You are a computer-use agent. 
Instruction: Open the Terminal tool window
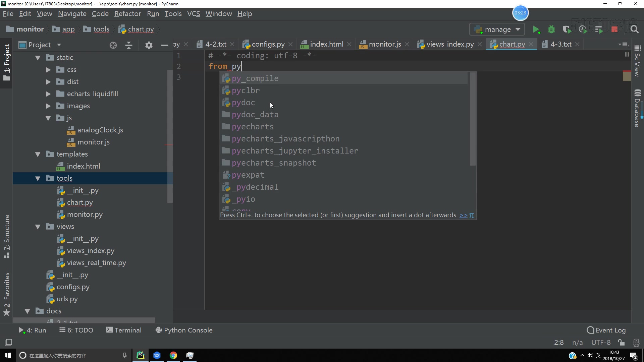tap(124, 330)
